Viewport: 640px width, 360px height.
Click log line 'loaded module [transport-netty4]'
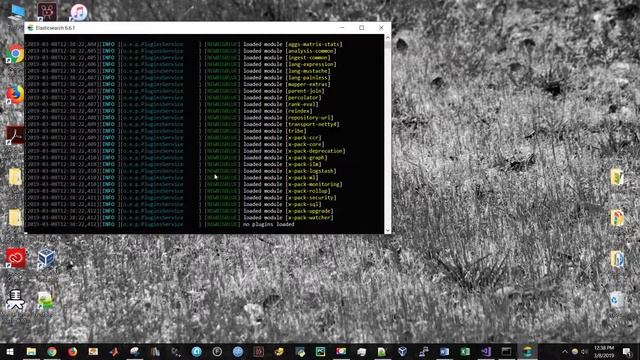291,124
